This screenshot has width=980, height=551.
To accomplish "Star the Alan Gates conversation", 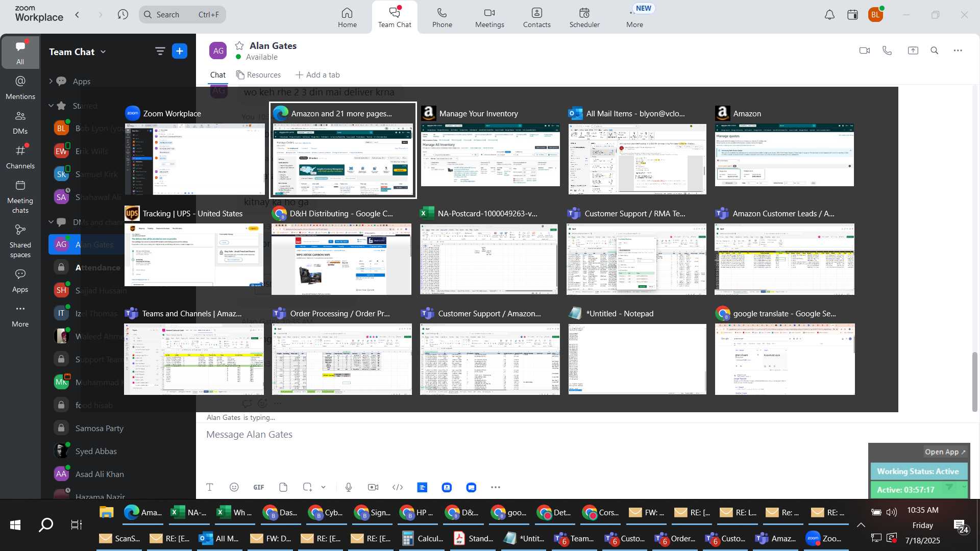I will (239, 45).
